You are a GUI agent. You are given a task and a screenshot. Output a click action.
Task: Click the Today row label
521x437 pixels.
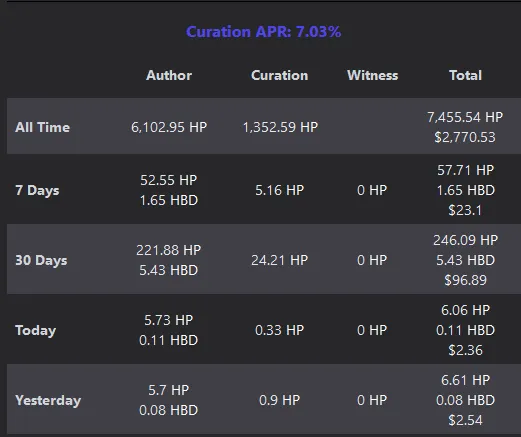[x=36, y=331]
